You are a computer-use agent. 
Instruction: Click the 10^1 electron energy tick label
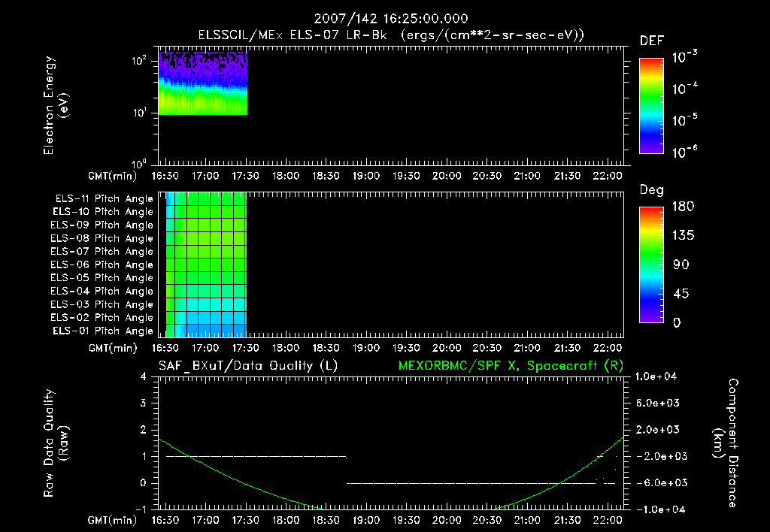tap(139, 113)
